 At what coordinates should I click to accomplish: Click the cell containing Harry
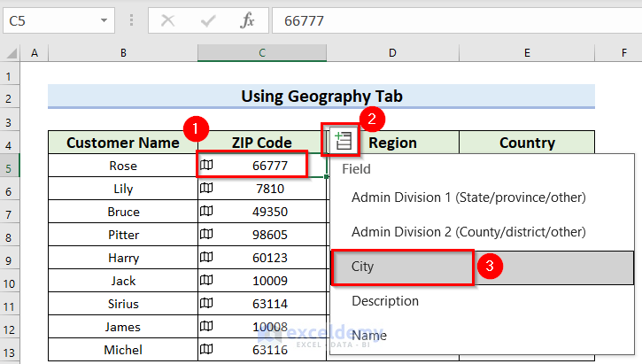click(x=123, y=258)
